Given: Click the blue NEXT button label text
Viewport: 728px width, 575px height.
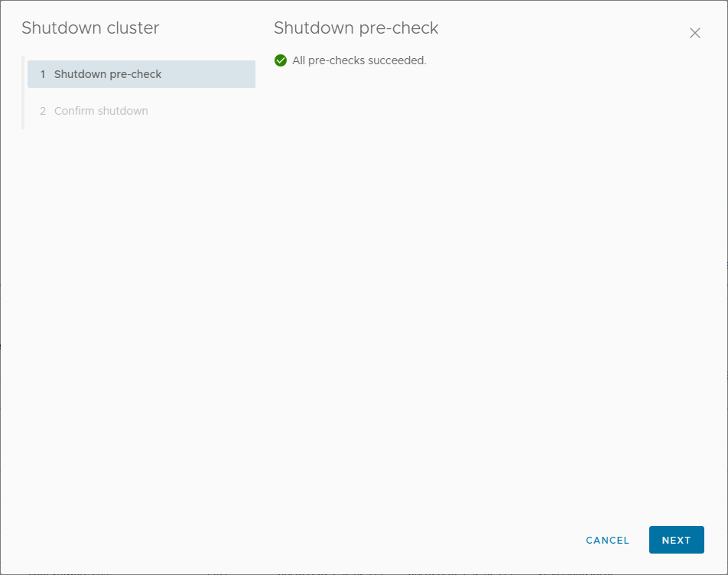Looking at the screenshot, I should [x=676, y=540].
